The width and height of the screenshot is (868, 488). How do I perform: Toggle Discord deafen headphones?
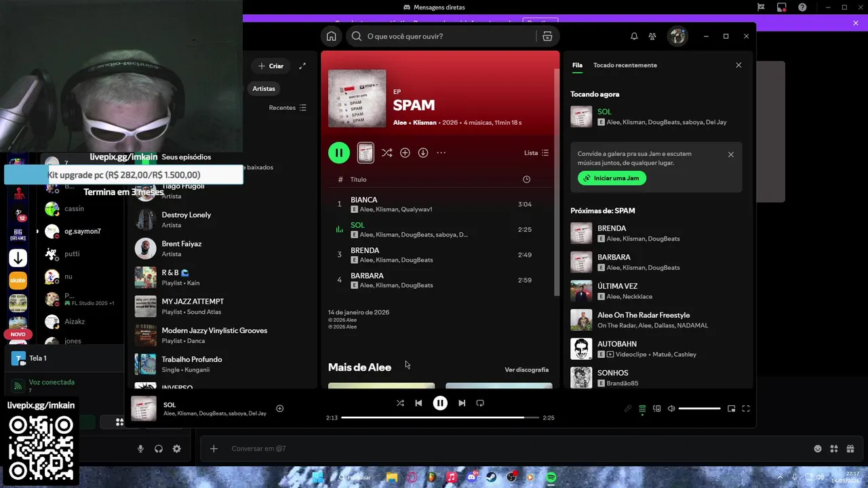point(159,449)
